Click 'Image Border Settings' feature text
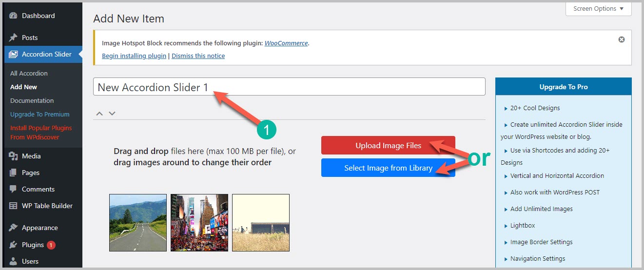The height and width of the screenshot is (270, 644). (541, 242)
